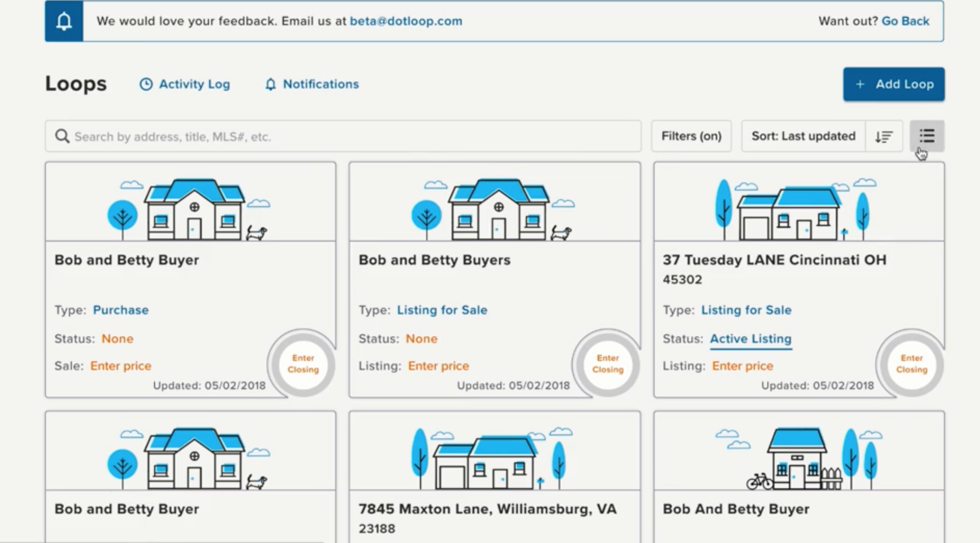Click Enter Closing circle on 37 Tuesday Lane card
980x543 pixels.
[x=911, y=364]
